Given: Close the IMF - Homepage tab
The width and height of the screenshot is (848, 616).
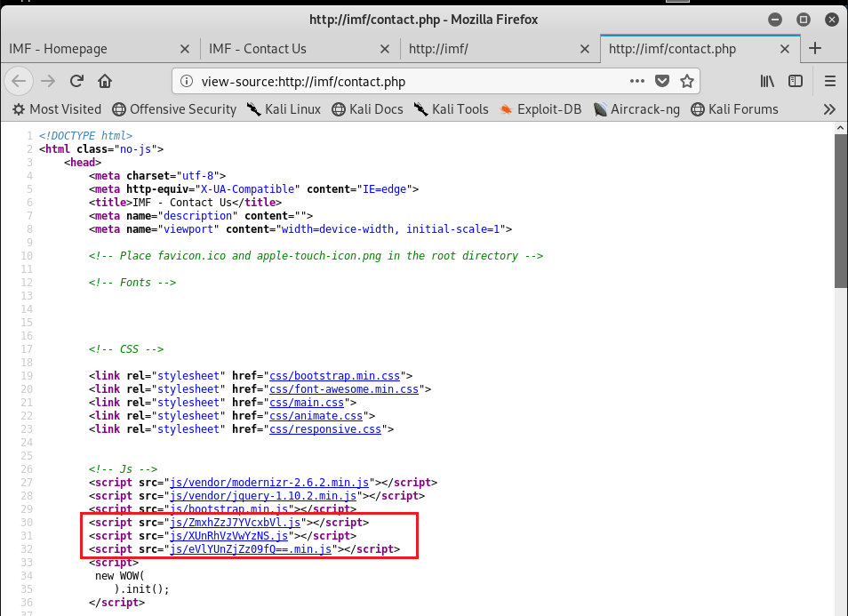Looking at the screenshot, I should coord(184,49).
